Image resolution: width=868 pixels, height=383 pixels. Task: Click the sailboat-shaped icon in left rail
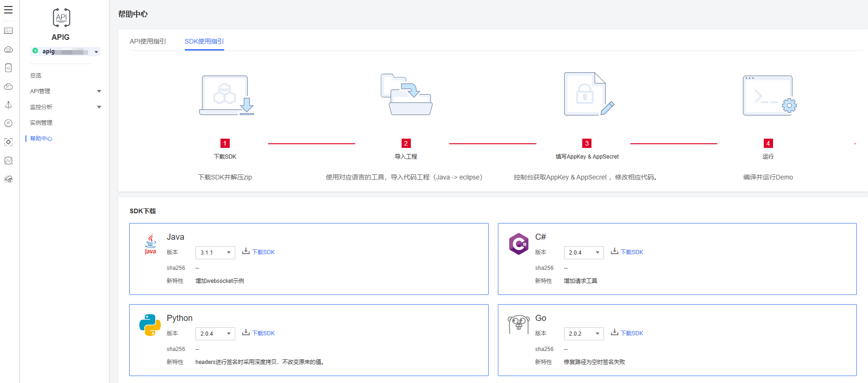[x=8, y=105]
